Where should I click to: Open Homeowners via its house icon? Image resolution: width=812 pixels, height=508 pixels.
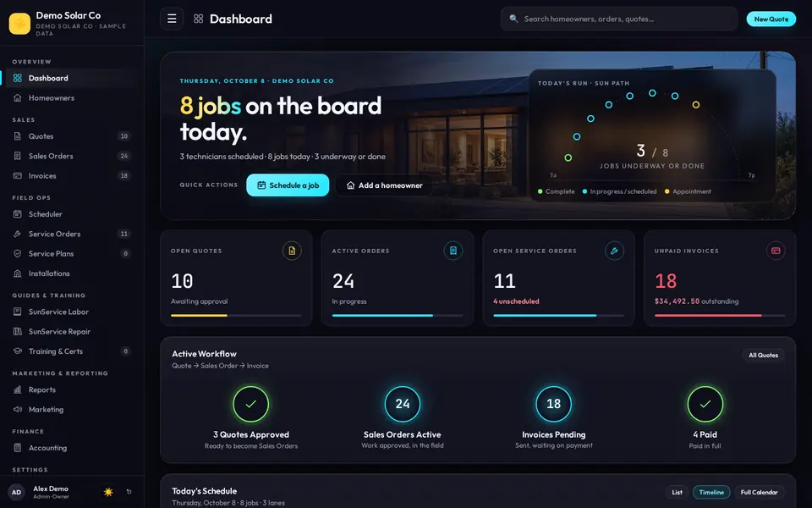[18, 97]
